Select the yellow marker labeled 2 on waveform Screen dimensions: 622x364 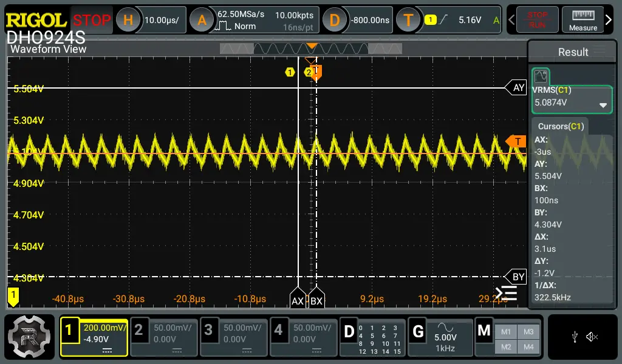pos(308,72)
